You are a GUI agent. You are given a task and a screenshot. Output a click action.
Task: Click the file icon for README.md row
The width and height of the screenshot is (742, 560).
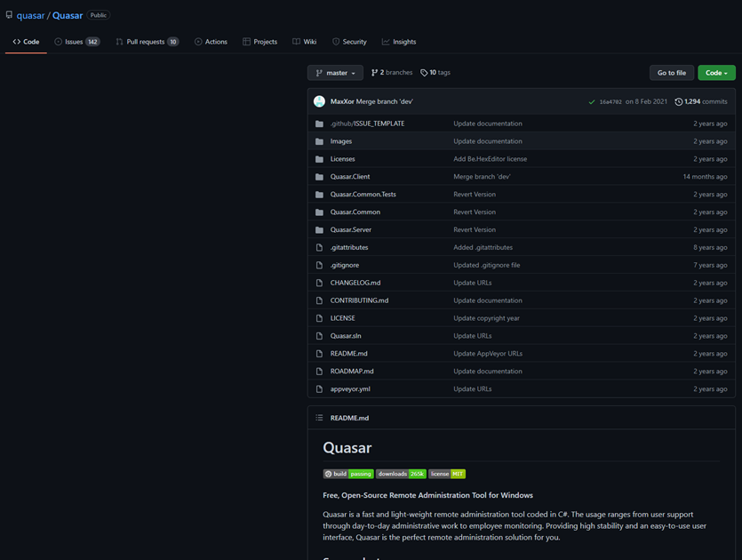319,354
